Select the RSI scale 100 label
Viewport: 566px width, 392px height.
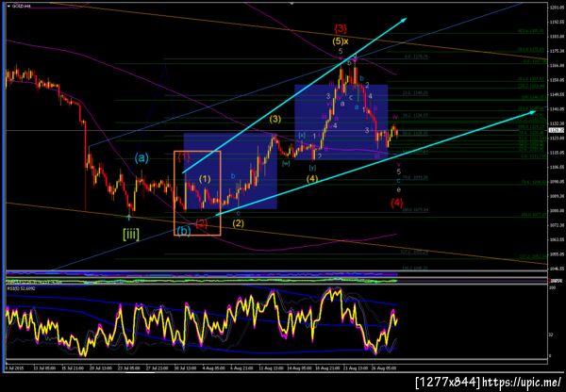click(552, 288)
